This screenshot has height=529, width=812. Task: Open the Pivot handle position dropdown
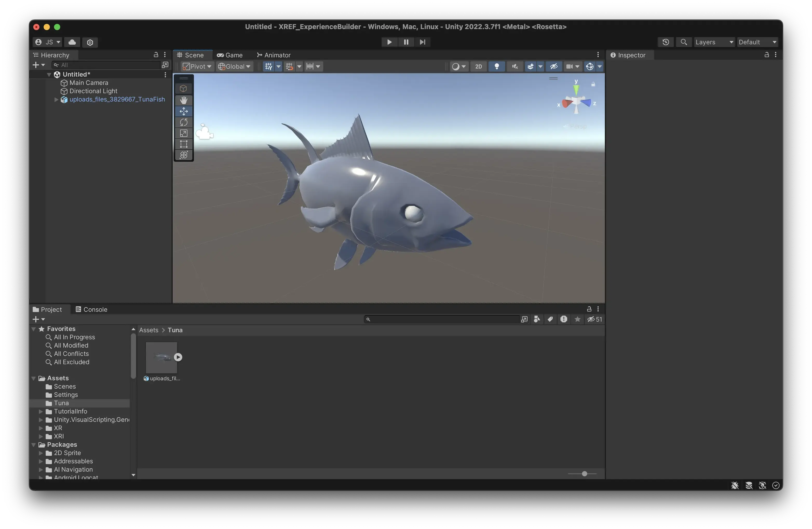(x=197, y=66)
